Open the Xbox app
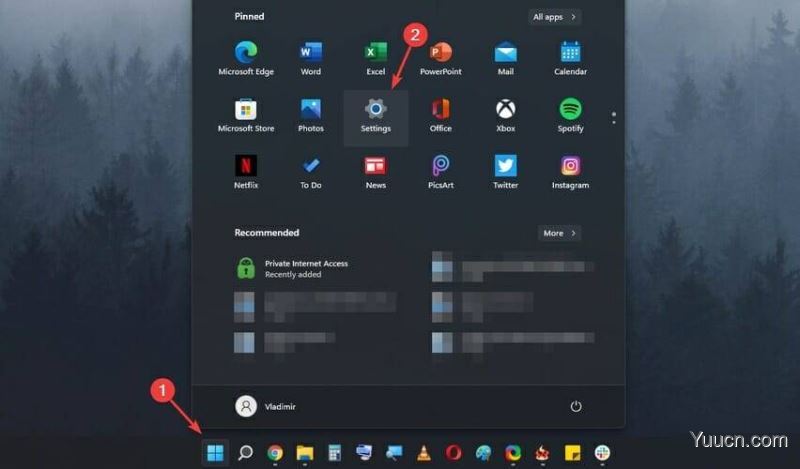The width and height of the screenshot is (800, 469). coord(506,115)
